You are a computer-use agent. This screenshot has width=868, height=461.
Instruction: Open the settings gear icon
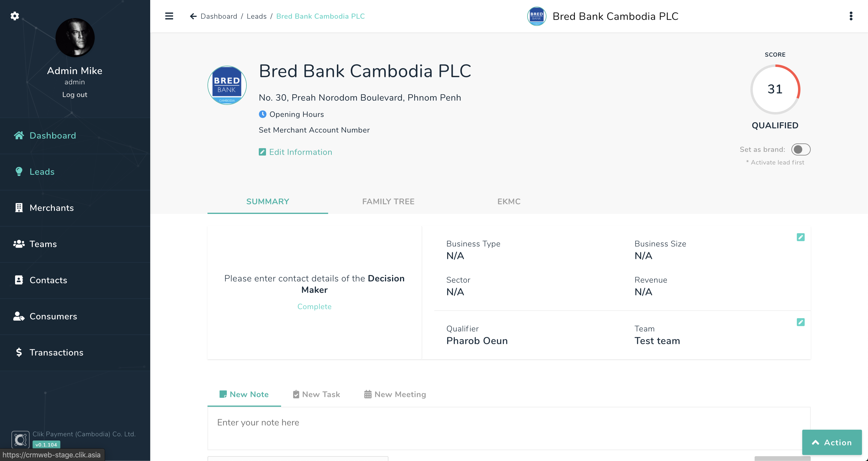14,16
